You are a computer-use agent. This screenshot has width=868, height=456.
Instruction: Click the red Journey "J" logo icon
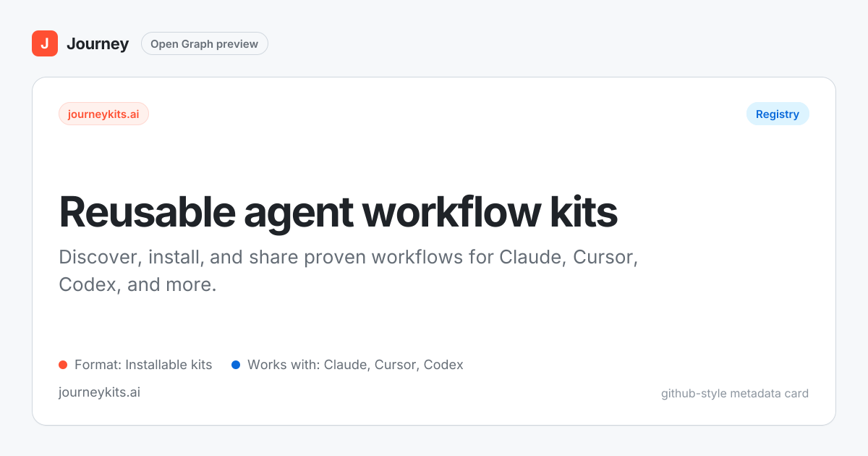tap(45, 43)
